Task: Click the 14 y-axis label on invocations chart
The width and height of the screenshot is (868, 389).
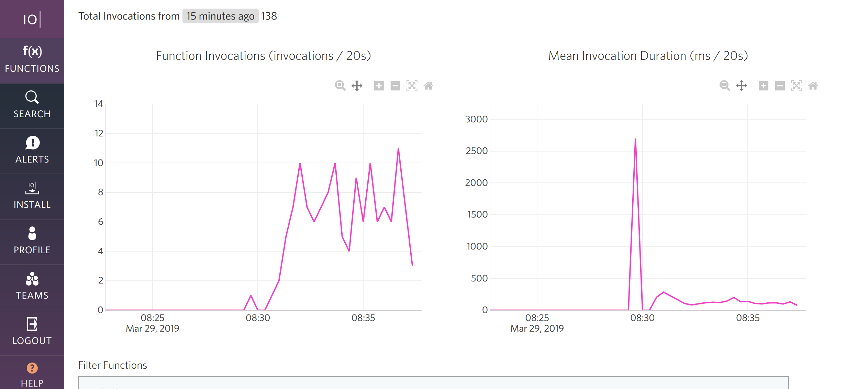Action: (x=99, y=104)
